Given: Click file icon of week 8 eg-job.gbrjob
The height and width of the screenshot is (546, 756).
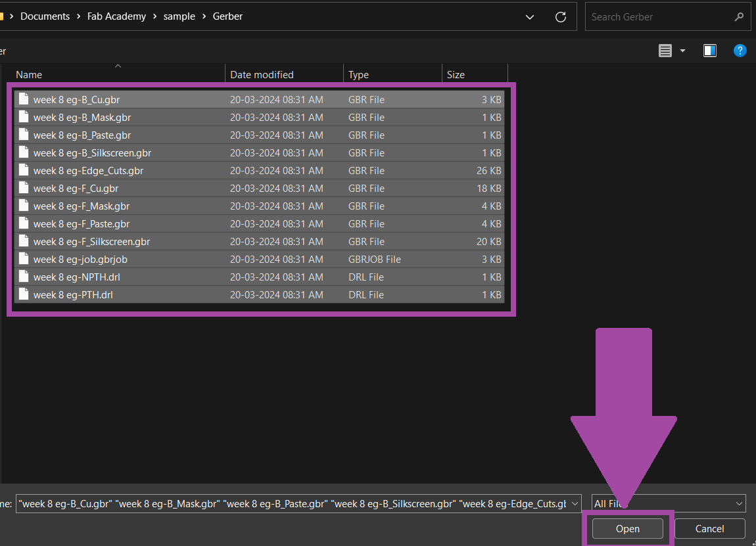Looking at the screenshot, I should [24, 260].
